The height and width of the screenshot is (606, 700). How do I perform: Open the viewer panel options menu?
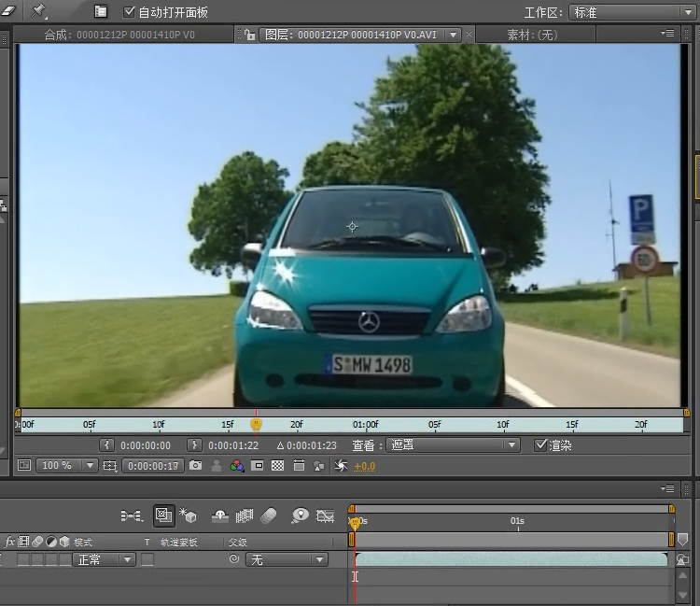667,33
